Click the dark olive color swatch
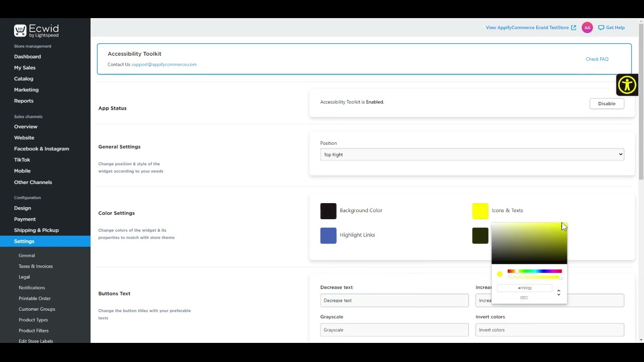644x362 pixels. [480, 236]
